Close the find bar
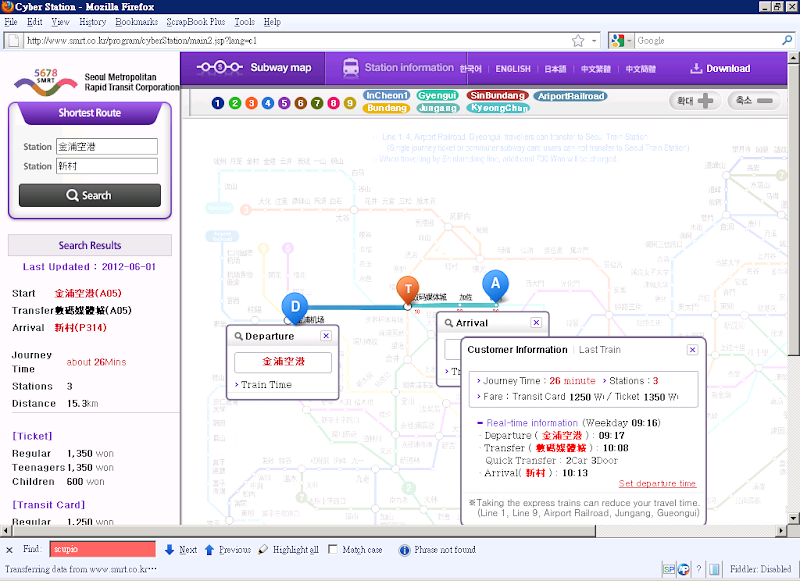 (9, 550)
